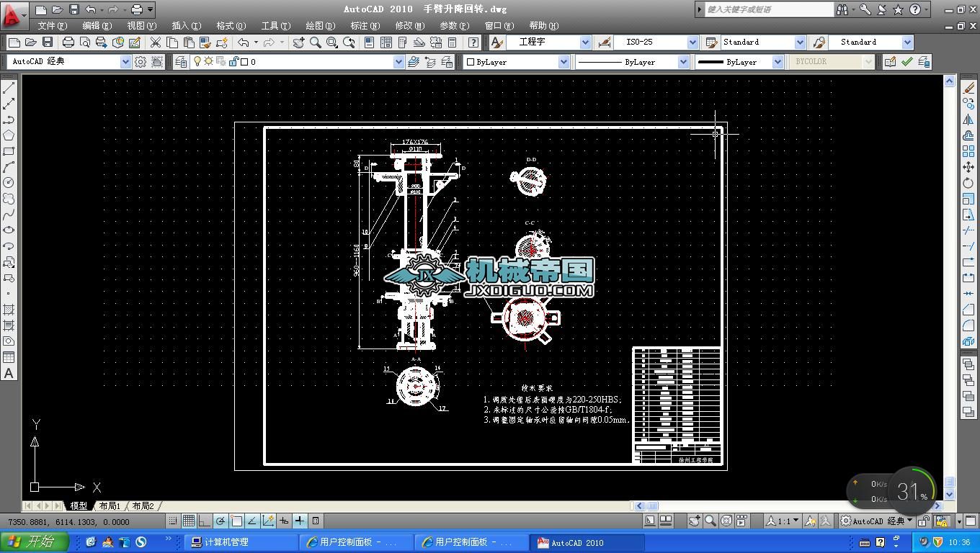Open the 文件(F) menu
Viewport: 980px width, 553px height.
pyautogui.click(x=52, y=26)
